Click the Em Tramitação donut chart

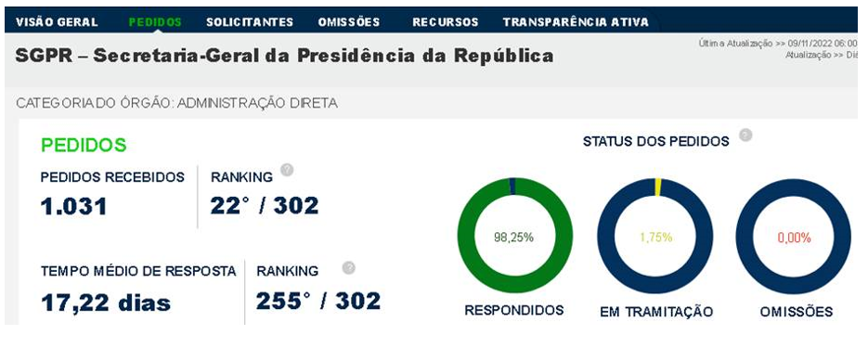point(655,237)
